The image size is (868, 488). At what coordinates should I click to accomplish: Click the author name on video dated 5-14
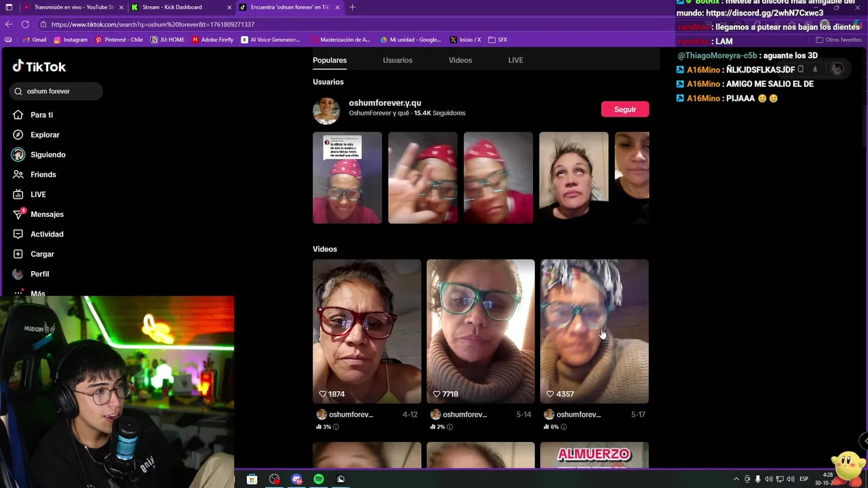(x=465, y=415)
